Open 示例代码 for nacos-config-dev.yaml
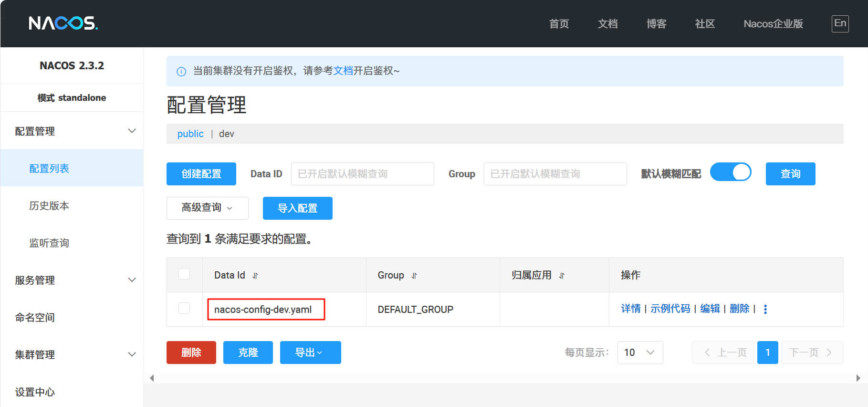The height and width of the screenshot is (407, 868). coord(670,309)
